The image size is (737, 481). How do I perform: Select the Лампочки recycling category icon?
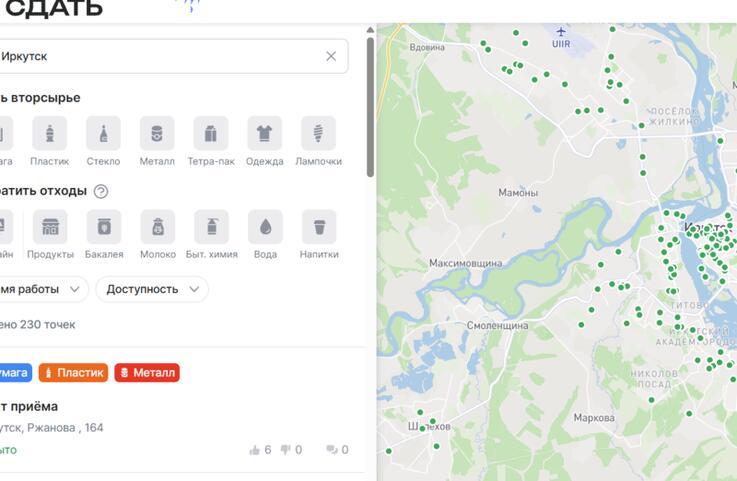pos(319,134)
